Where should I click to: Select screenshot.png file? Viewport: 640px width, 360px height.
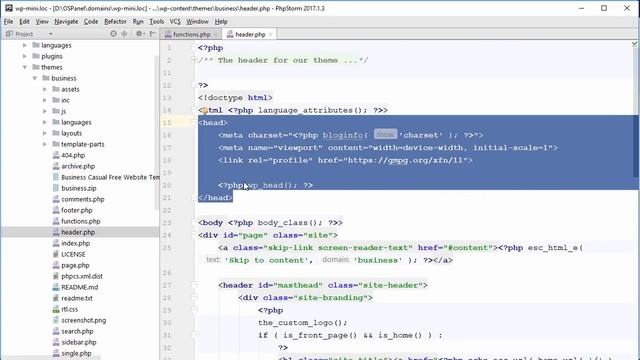pyautogui.click(x=83, y=321)
